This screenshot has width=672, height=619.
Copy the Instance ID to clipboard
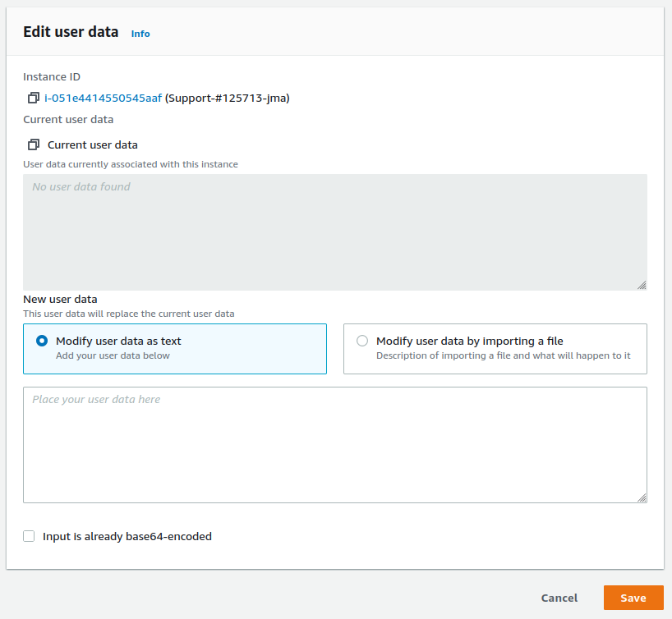click(33, 98)
